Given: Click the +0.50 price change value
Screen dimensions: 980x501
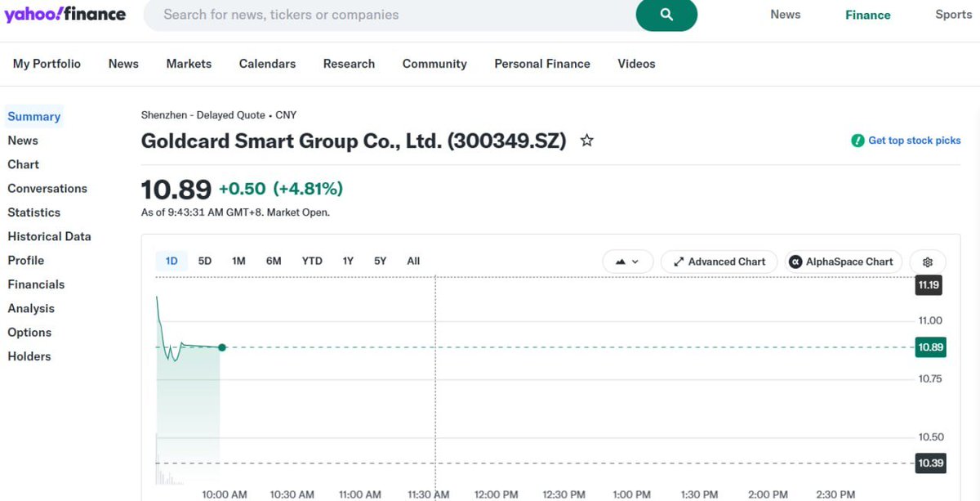Looking at the screenshot, I should (243, 189).
